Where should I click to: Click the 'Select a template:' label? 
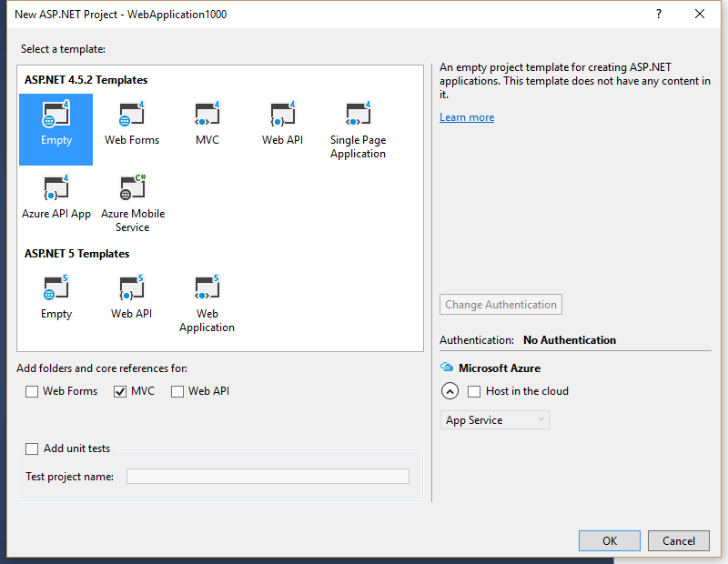(x=63, y=49)
